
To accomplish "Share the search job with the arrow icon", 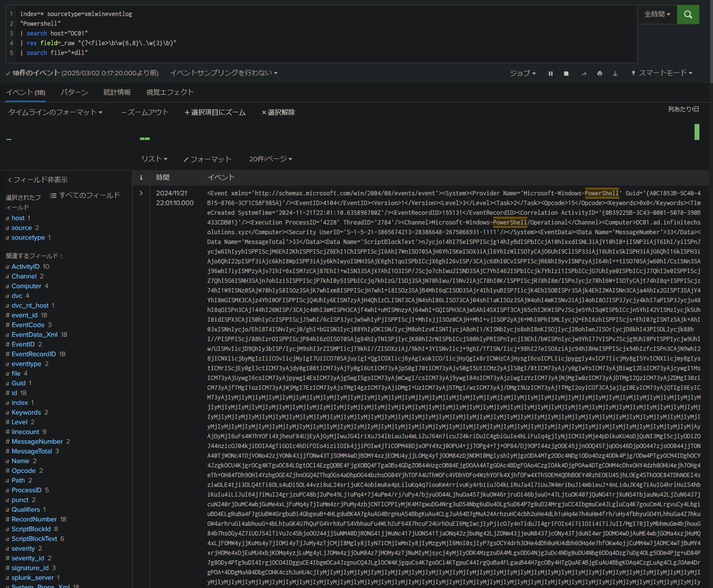I will tap(584, 73).
